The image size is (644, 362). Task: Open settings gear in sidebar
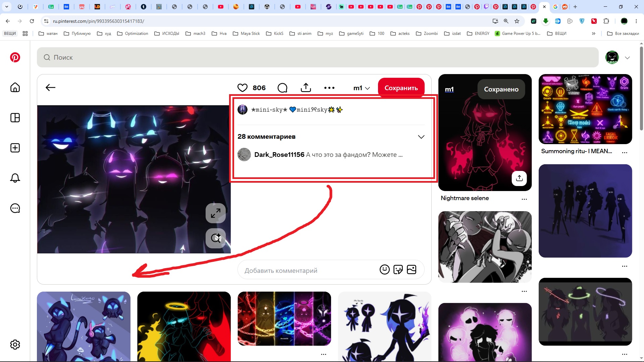15,345
